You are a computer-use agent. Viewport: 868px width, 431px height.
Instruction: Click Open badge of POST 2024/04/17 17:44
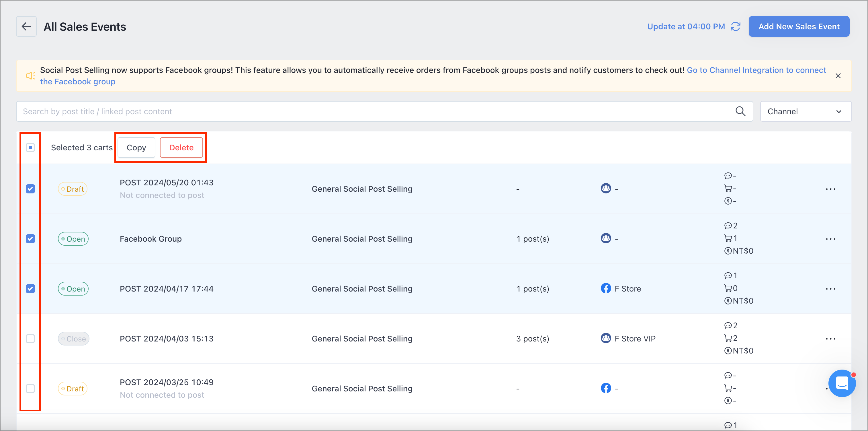[x=73, y=289]
